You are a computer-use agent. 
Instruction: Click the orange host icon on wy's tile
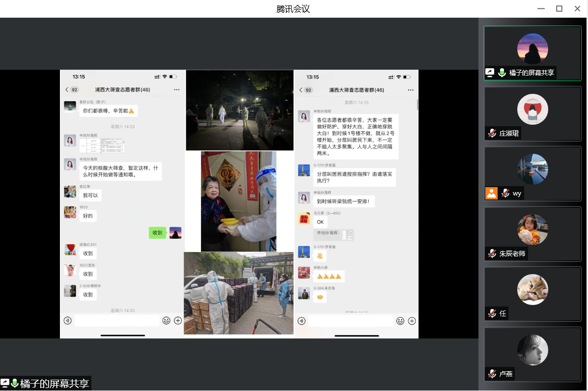491,193
